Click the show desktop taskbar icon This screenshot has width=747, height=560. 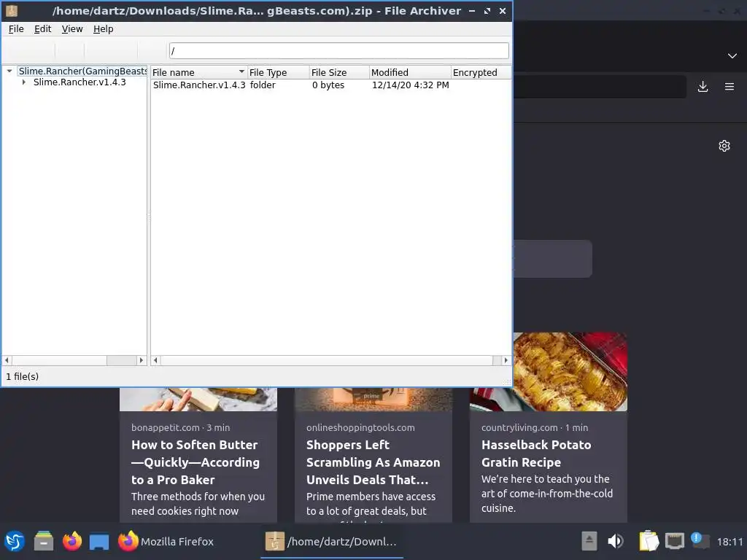pos(99,542)
